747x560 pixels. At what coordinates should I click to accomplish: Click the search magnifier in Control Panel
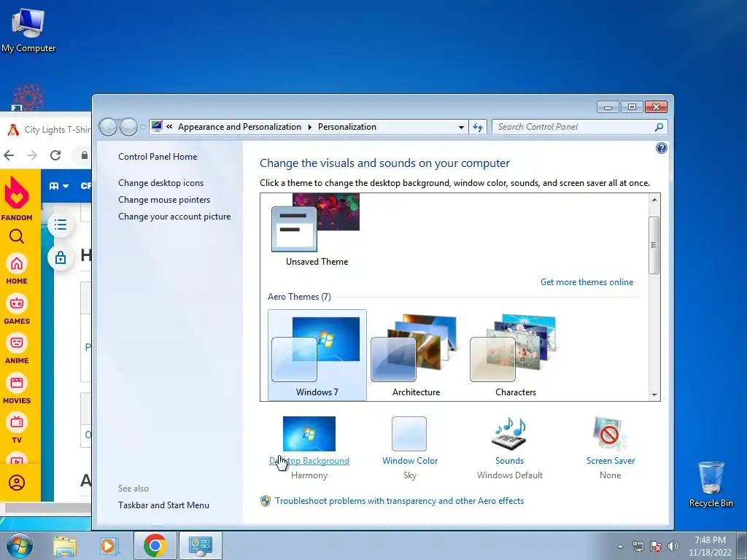659,127
